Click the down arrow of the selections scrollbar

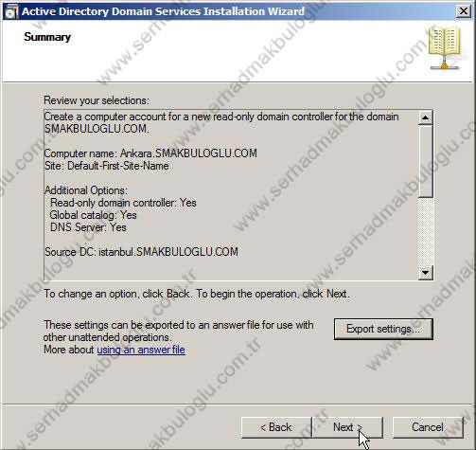click(x=425, y=272)
